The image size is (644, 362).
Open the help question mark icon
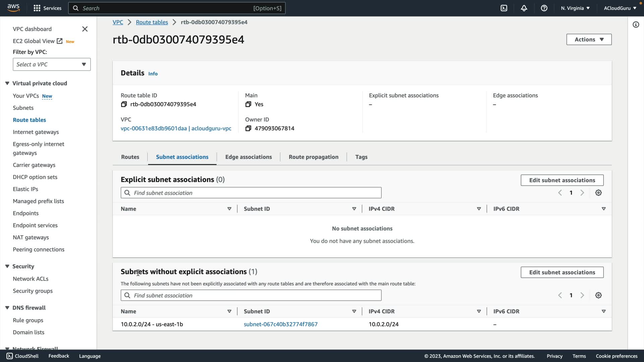pyautogui.click(x=544, y=8)
